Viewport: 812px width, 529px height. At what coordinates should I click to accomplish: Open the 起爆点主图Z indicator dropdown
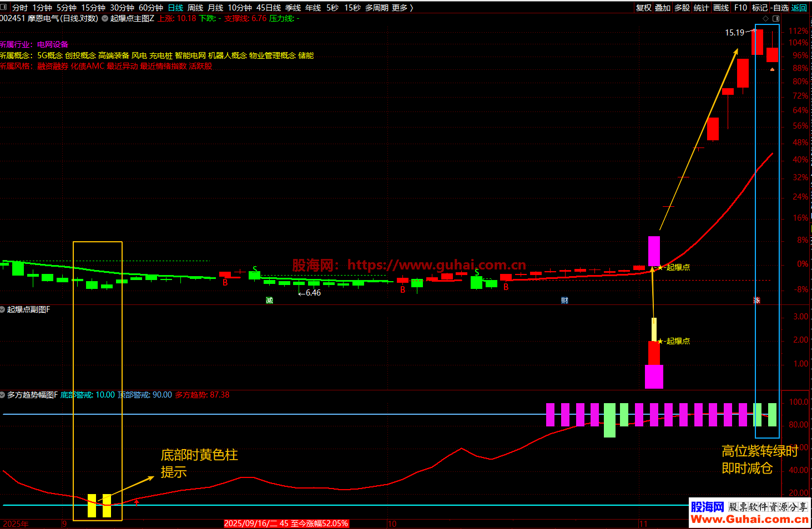click(x=105, y=19)
